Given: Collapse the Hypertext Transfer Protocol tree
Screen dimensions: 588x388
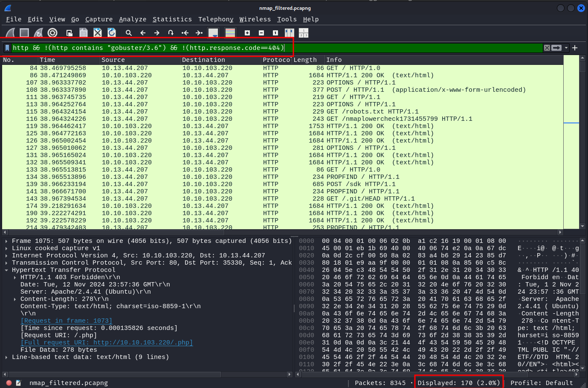Looking at the screenshot, I should pyautogui.click(x=6, y=270).
